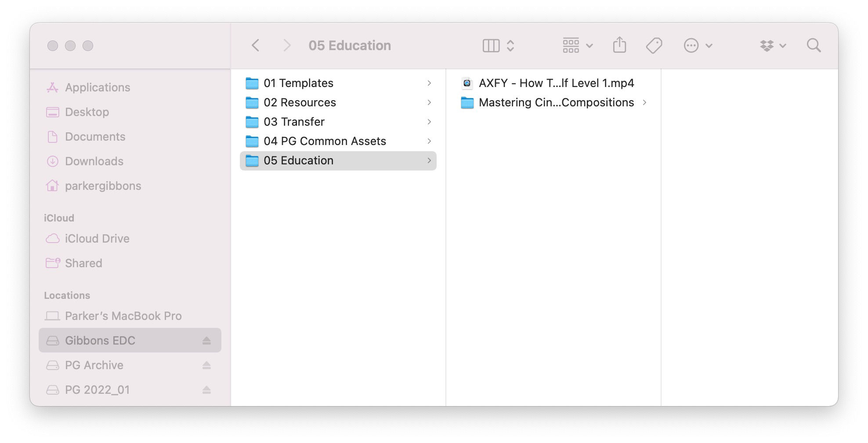Open the parkergibbons home folder
Screen dimensions: 868x443
(x=130, y=186)
